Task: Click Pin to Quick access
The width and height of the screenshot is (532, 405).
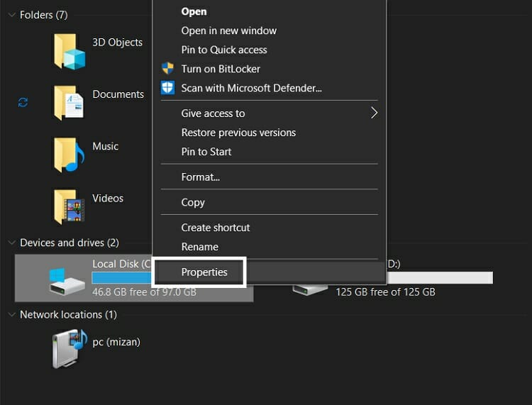Action: [224, 50]
